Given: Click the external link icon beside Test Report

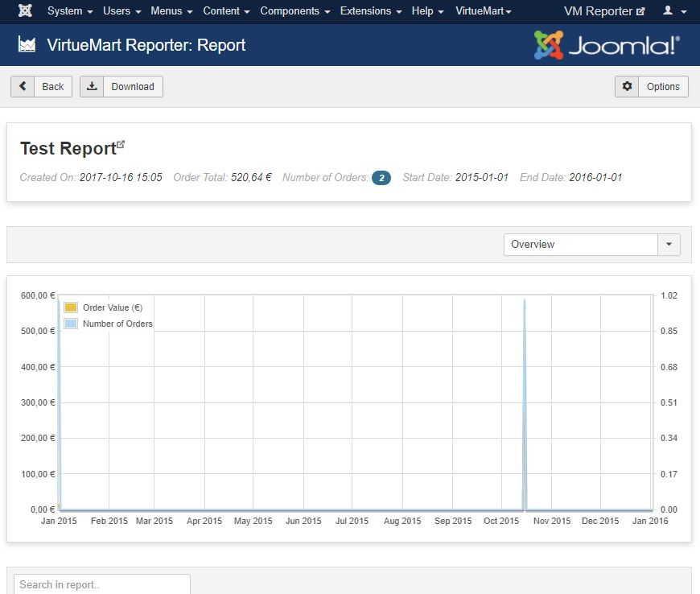Looking at the screenshot, I should (x=121, y=145).
